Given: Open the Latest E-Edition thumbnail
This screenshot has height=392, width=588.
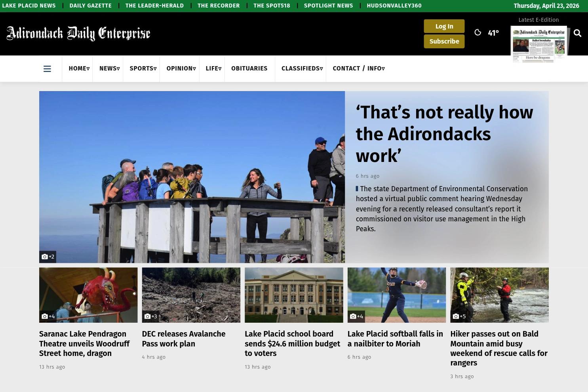Looking at the screenshot, I should click(x=539, y=44).
